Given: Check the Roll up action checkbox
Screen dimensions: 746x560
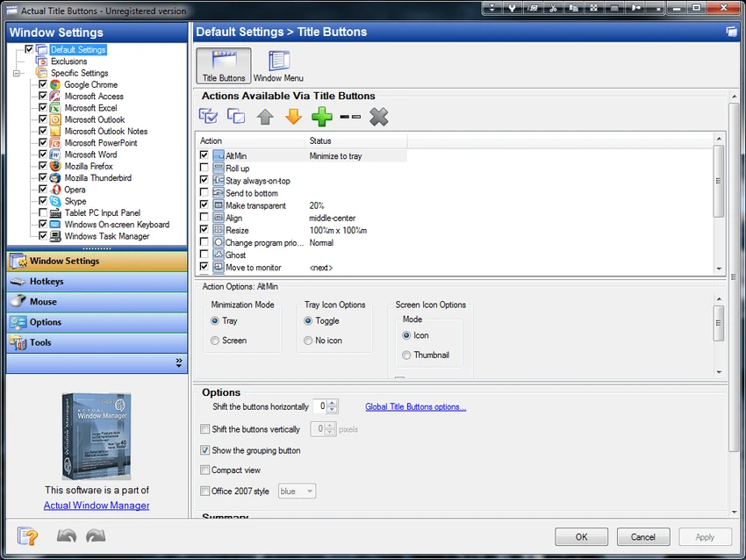Looking at the screenshot, I should click(x=204, y=168).
